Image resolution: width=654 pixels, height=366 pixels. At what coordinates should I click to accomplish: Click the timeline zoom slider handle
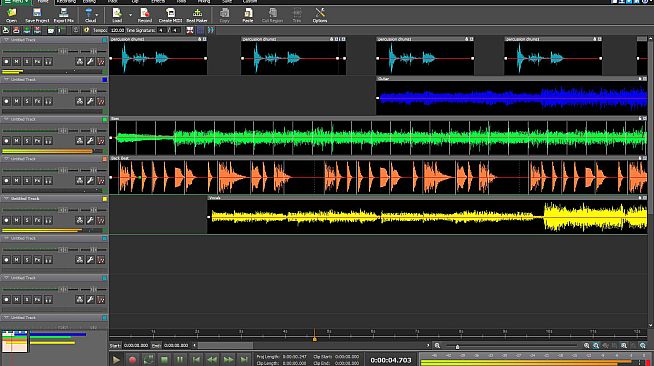pos(458,347)
